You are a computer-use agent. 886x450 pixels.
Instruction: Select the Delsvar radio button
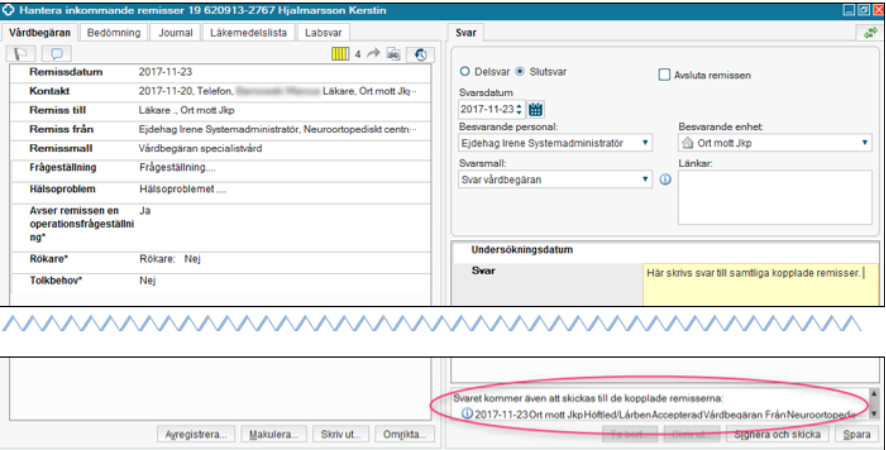click(464, 73)
